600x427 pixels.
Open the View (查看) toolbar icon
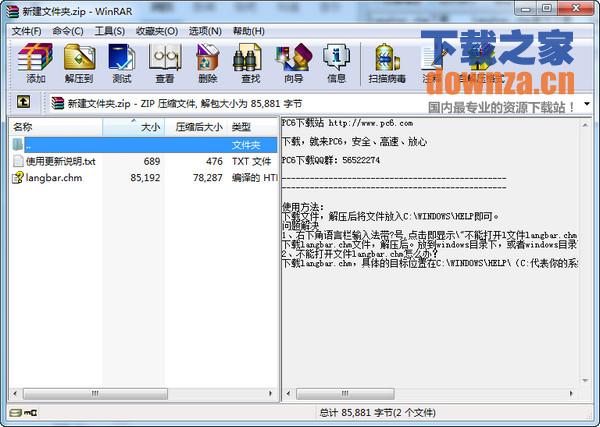[165, 63]
